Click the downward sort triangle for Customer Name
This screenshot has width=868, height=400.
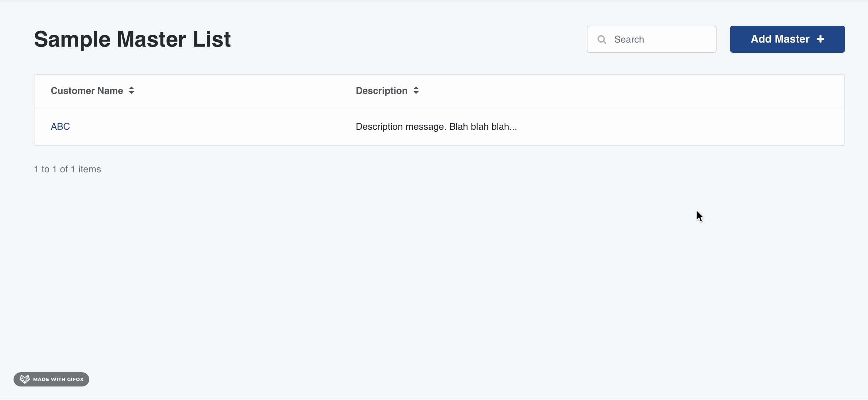click(x=131, y=93)
